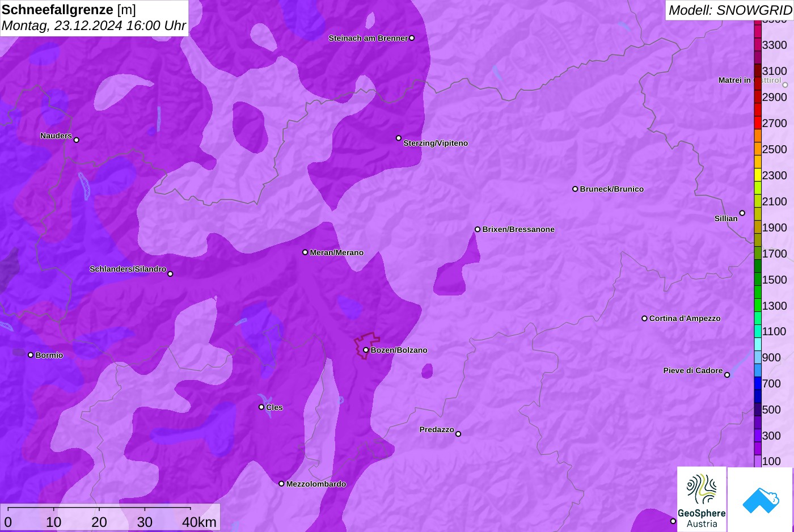Click the Brixen/Bressanone marker dot
The height and width of the screenshot is (532, 794).
click(478, 229)
